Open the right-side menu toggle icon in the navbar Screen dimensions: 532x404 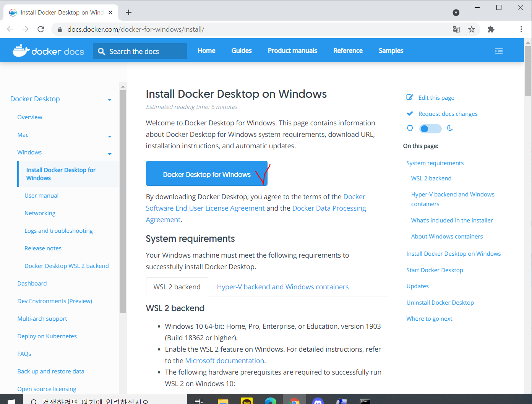coord(499,51)
